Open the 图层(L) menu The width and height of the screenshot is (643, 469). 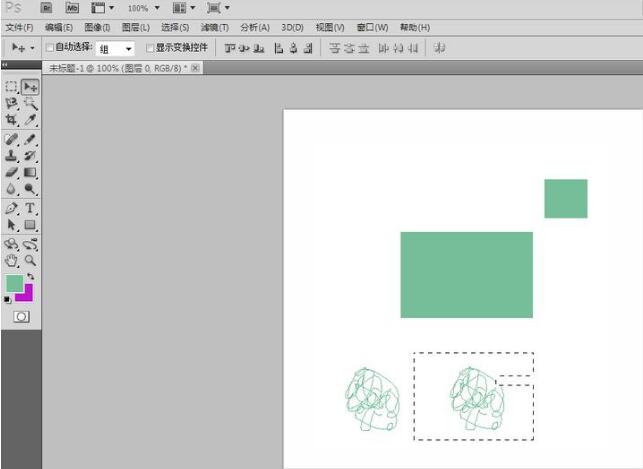[135, 27]
